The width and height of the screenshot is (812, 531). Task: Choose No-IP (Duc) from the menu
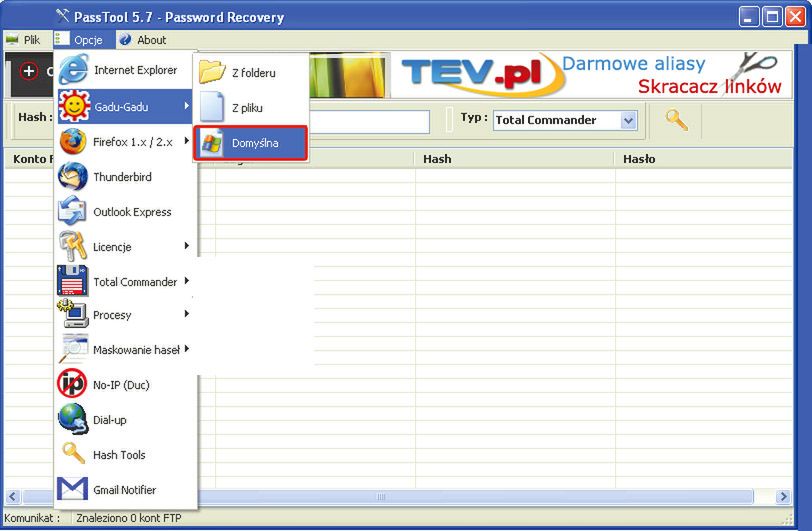click(125, 384)
